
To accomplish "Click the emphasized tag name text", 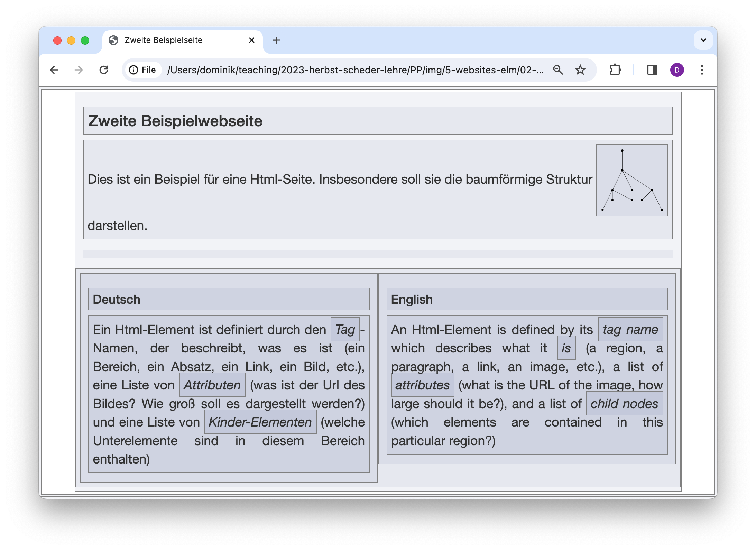I will point(630,329).
